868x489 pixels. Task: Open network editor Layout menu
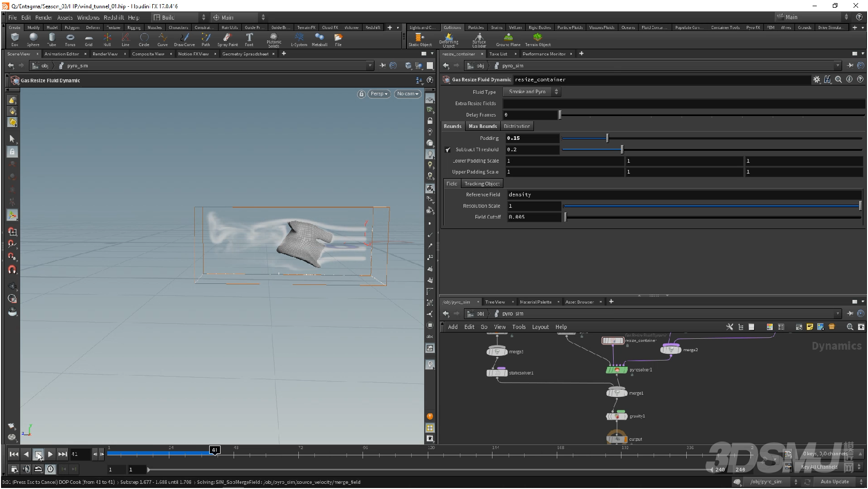click(x=540, y=327)
